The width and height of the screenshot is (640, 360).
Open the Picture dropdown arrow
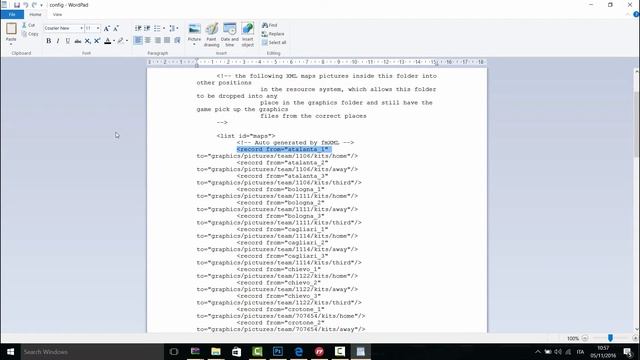(x=194, y=44)
